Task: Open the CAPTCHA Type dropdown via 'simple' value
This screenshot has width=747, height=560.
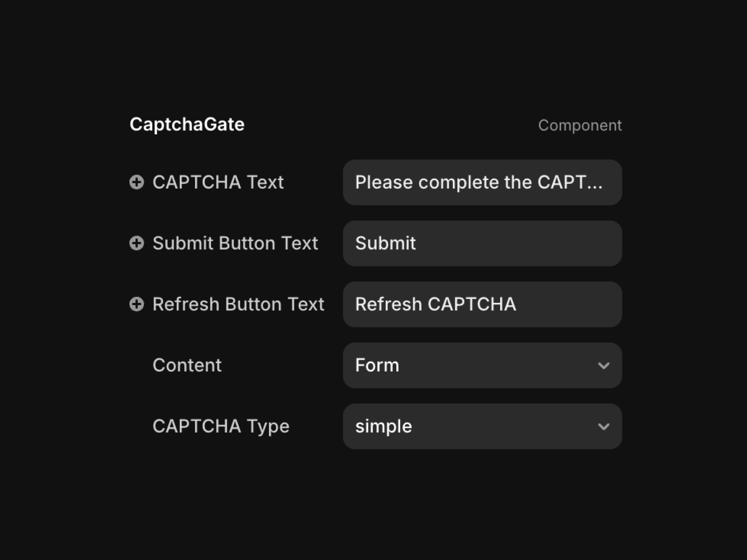Action: tap(384, 427)
